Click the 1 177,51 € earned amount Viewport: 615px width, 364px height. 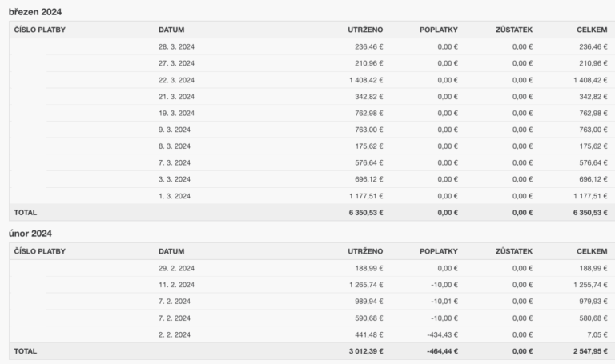pyautogui.click(x=366, y=196)
